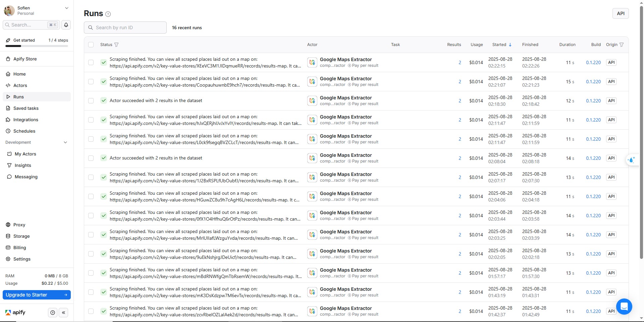Viewport: 644px width, 322px height.
Task: Open Schedules in the sidebar
Action: pyautogui.click(x=37, y=131)
